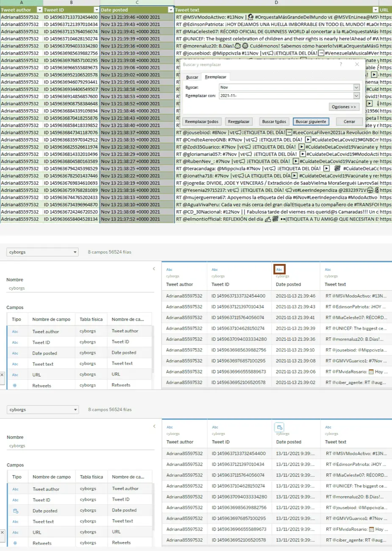Click the Abc icon above Tweet text in lower panel
Screen dimensions: 392x551
pos(328,427)
